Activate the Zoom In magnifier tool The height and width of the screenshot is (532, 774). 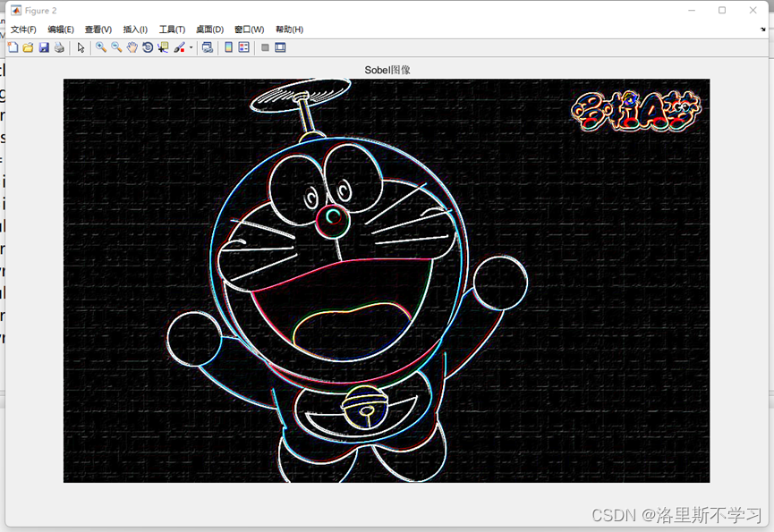coord(101,47)
